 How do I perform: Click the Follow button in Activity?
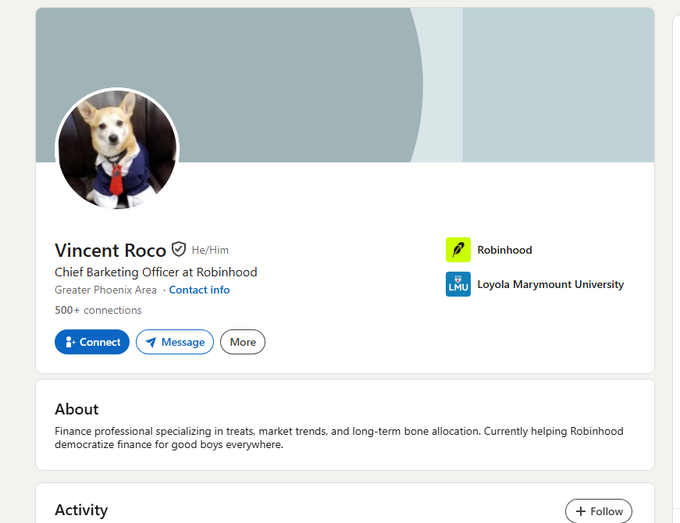click(598, 511)
